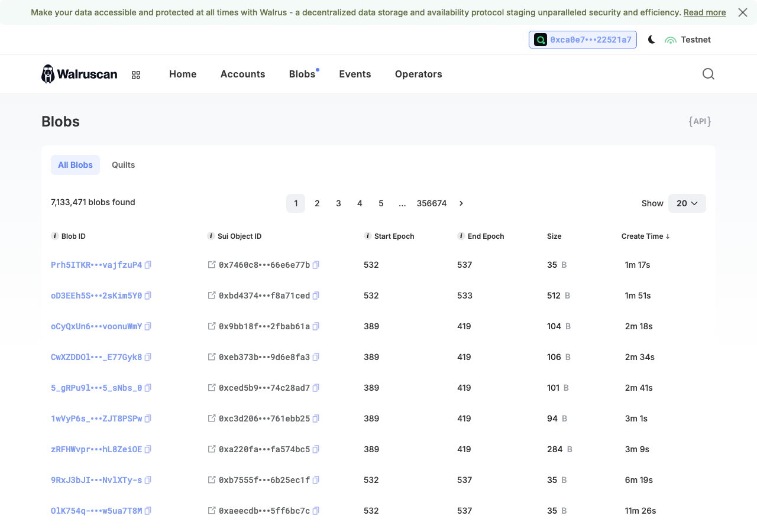Open blob 1wVyP6s_•••ZJT8PSPw
Viewport: 757px width, 532px height.
point(96,419)
